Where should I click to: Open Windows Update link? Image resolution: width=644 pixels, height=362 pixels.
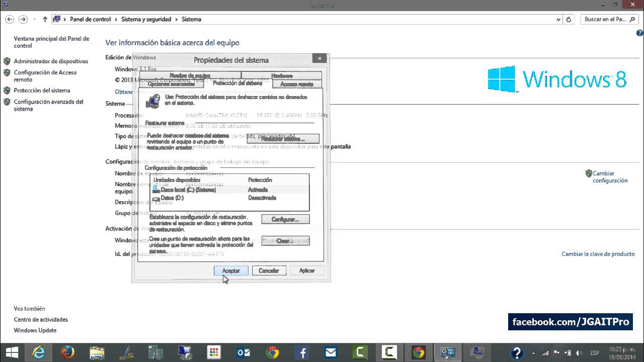35,330
